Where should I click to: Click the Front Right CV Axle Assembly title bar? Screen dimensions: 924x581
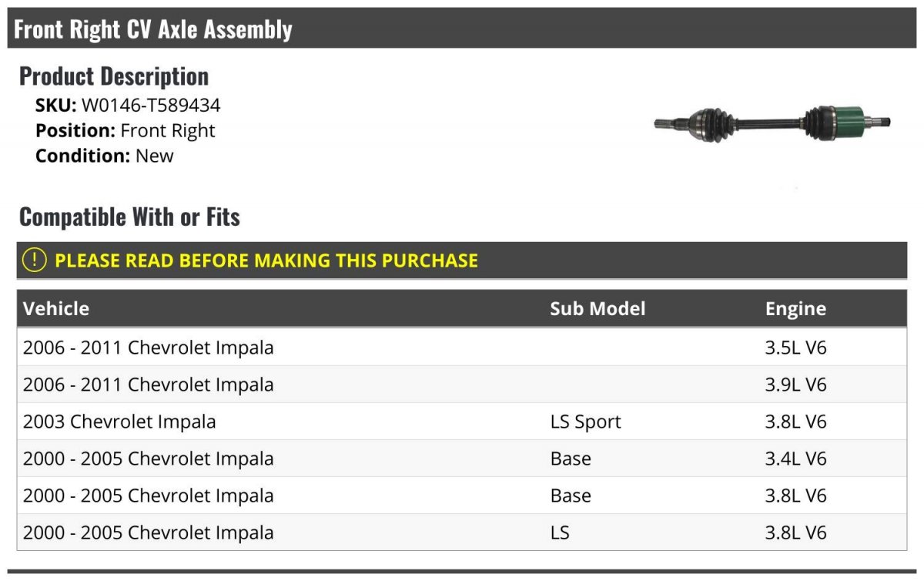point(462,29)
